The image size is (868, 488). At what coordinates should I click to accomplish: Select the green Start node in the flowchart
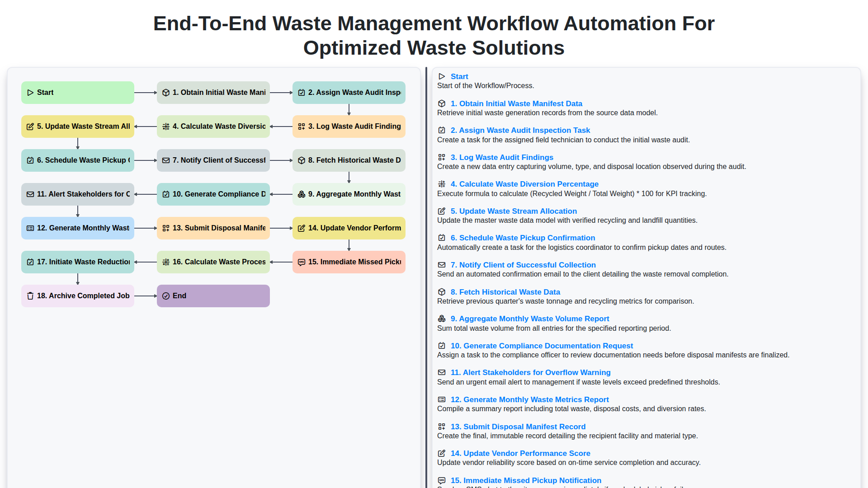click(78, 93)
